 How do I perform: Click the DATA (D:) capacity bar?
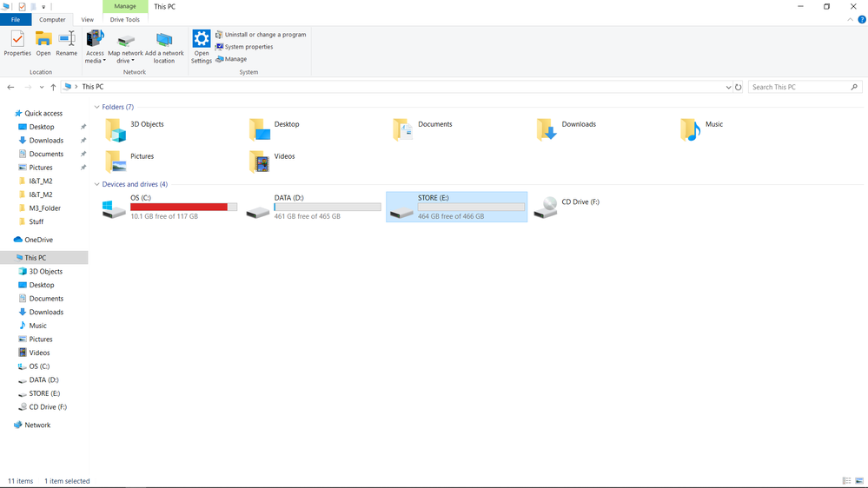[328, 207]
